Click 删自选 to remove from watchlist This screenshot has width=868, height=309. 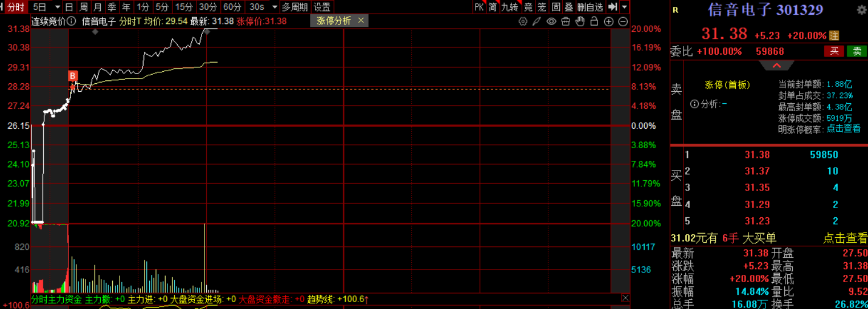(x=590, y=7)
